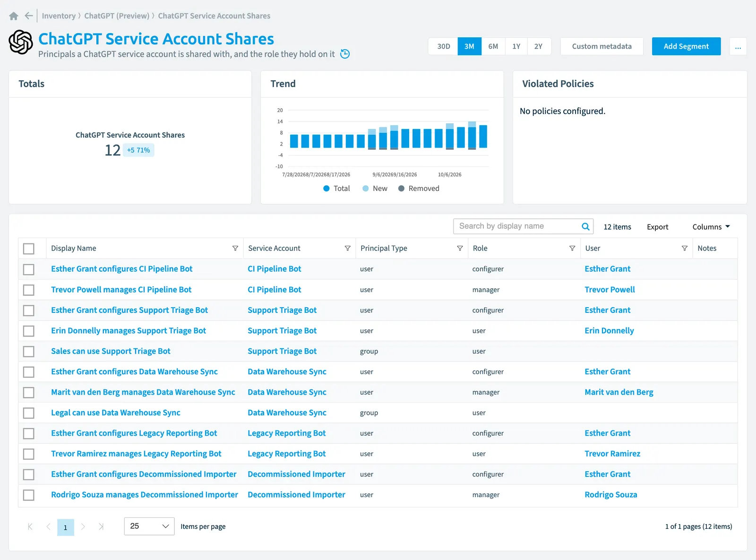Select the 6M time range

pyautogui.click(x=493, y=46)
